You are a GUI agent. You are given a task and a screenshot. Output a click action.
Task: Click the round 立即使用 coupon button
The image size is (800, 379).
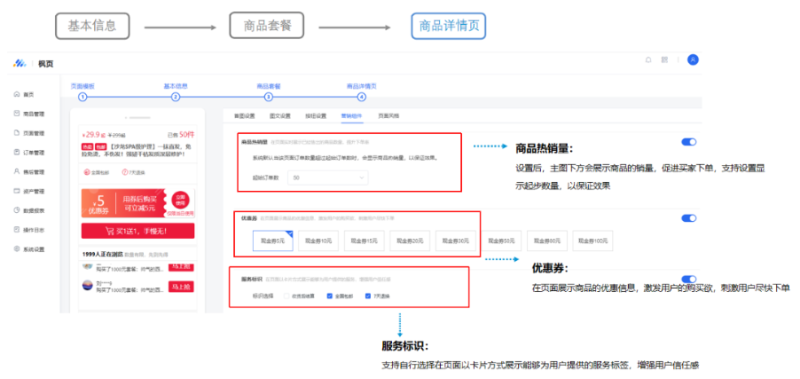coord(181,199)
